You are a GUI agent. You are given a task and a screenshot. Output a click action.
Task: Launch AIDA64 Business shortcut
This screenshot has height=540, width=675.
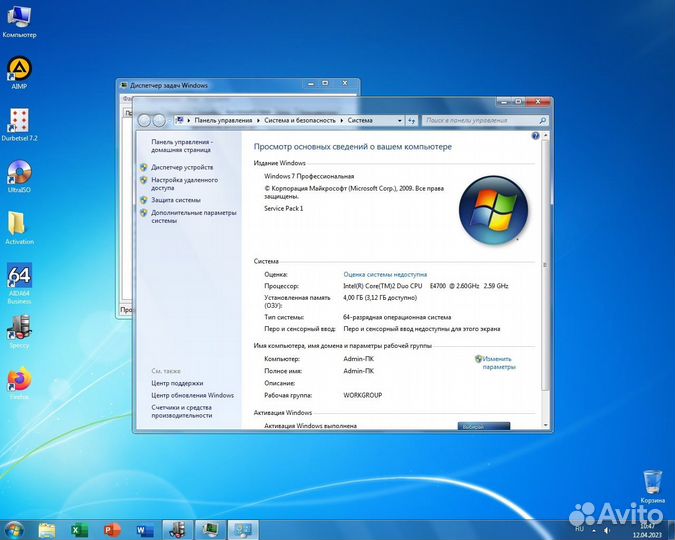(19, 283)
